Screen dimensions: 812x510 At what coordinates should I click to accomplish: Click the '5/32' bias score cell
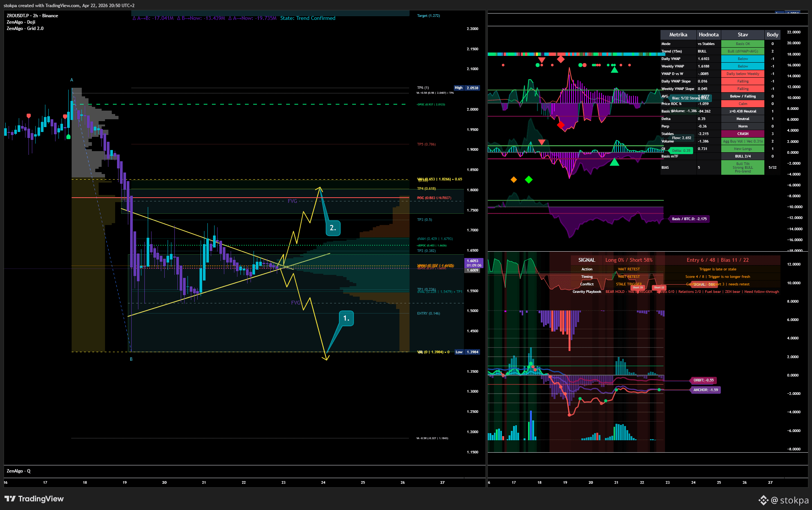point(773,168)
